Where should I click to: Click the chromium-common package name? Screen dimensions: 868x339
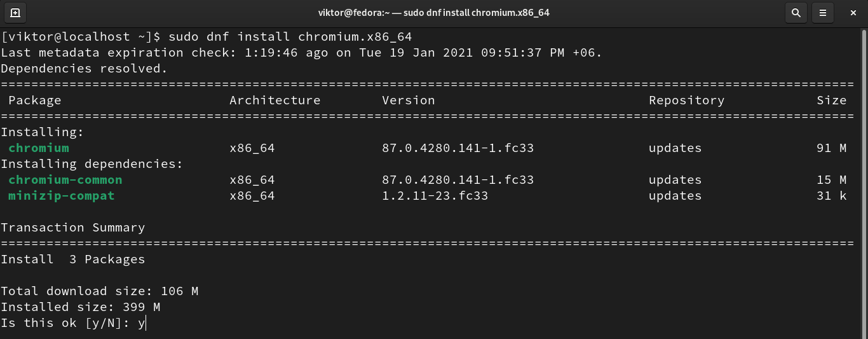click(x=65, y=180)
